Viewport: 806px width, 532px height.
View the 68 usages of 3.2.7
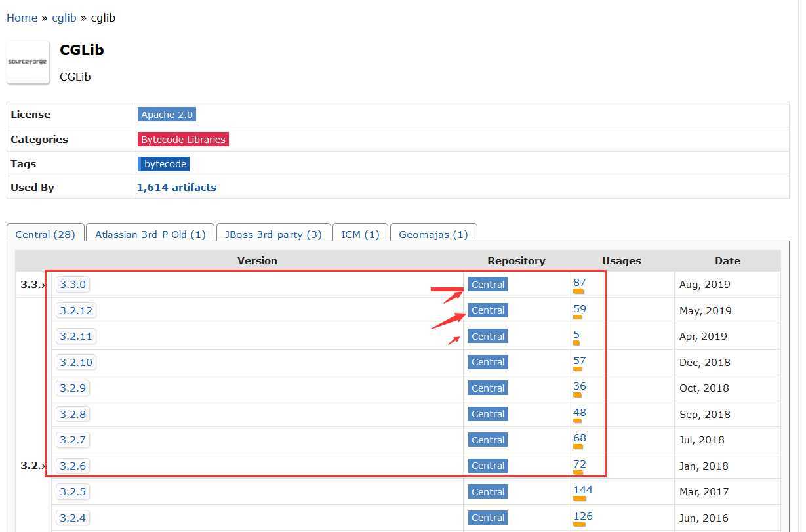pyautogui.click(x=579, y=438)
